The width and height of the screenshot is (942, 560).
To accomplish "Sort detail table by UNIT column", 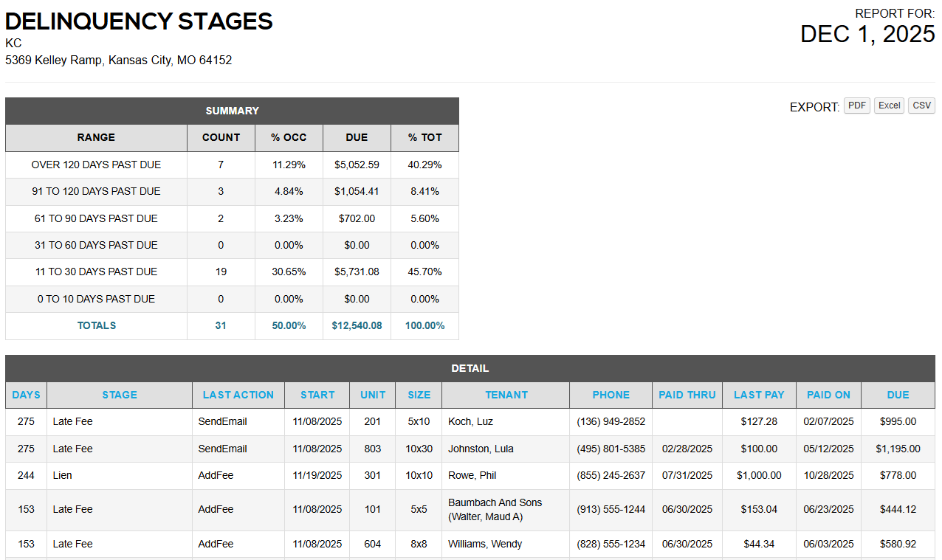I will click(x=373, y=395).
